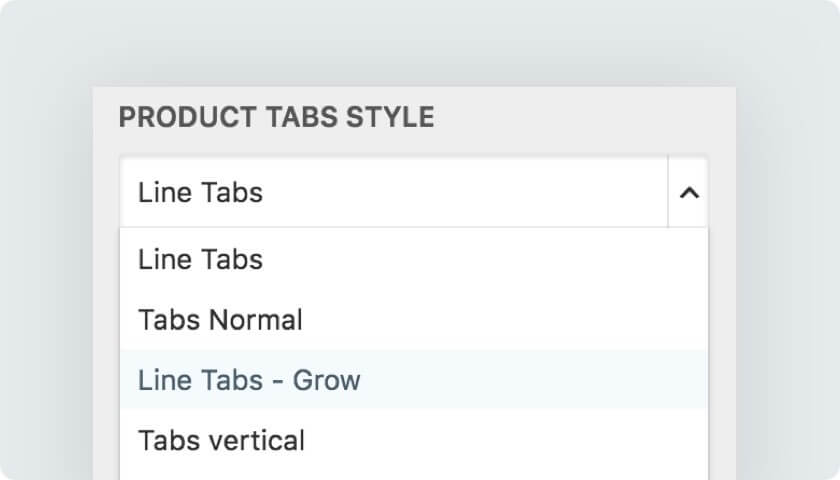Click the word Grow in the third option

tap(326, 380)
